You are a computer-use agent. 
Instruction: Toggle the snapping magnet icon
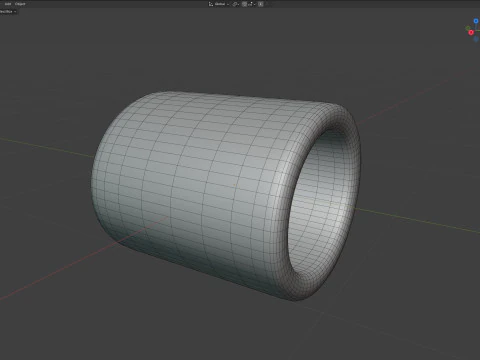244,4
